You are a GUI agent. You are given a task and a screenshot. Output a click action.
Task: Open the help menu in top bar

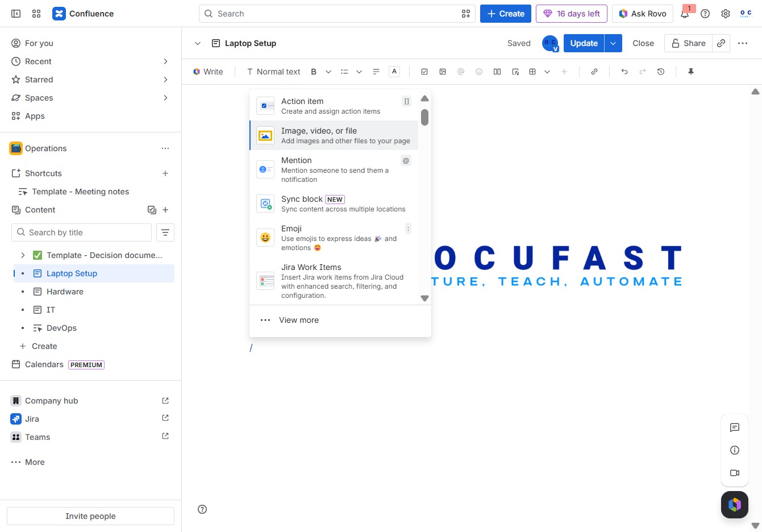click(x=705, y=14)
